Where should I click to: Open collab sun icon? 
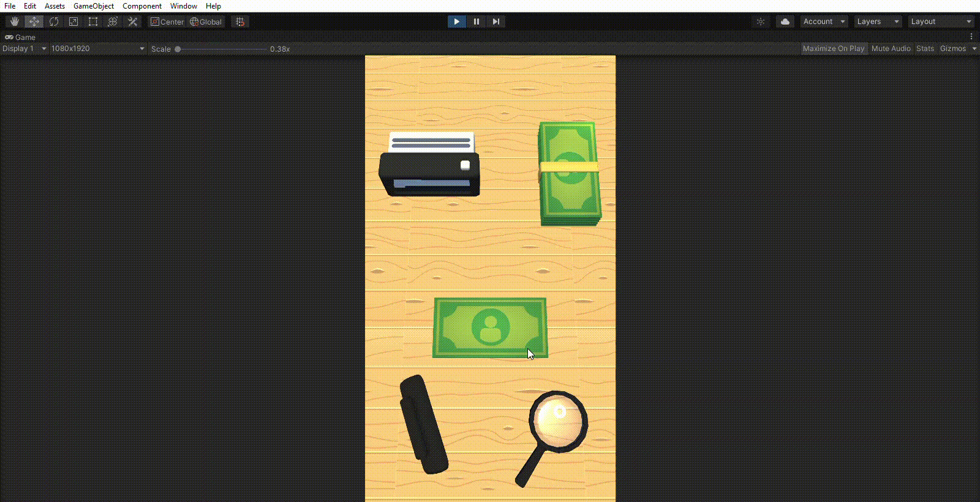click(x=761, y=21)
